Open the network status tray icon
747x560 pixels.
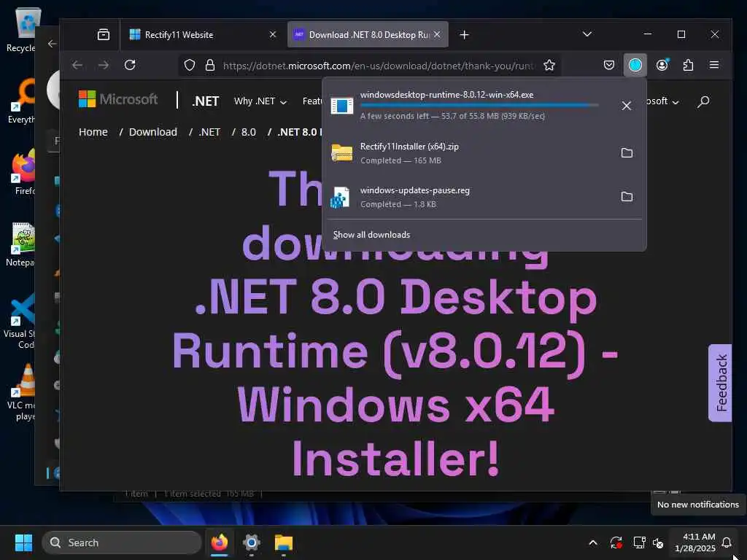pyautogui.click(x=639, y=542)
